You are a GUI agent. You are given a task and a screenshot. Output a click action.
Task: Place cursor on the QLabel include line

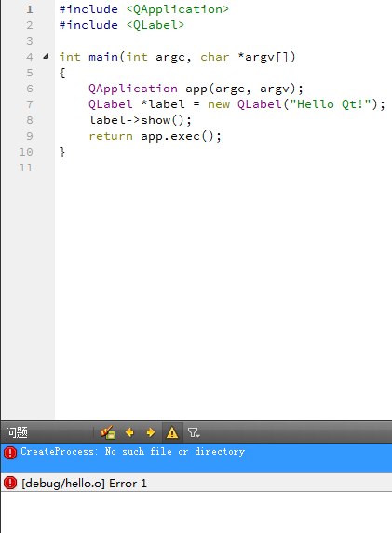(122, 25)
